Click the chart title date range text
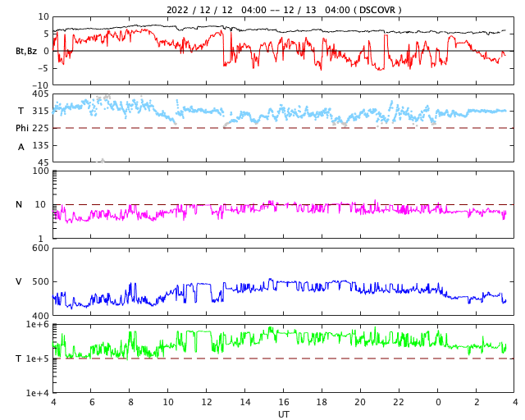This screenshot has width=525, height=420. pyautogui.click(x=284, y=10)
